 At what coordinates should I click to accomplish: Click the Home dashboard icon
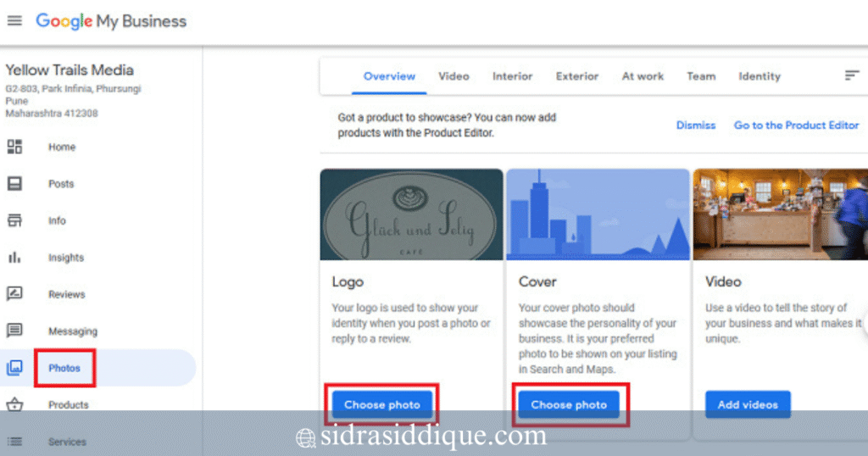click(x=15, y=147)
